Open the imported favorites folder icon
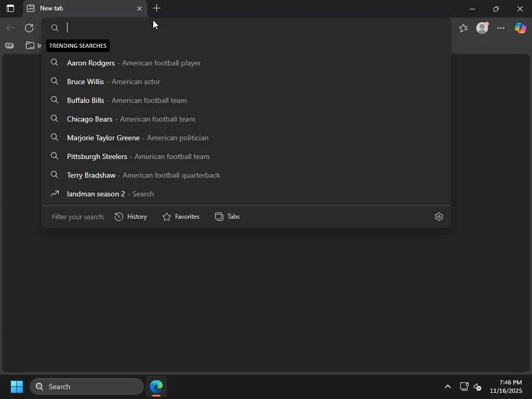This screenshot has width=532, height=399. pyautogui.click(x=30, y=46)
